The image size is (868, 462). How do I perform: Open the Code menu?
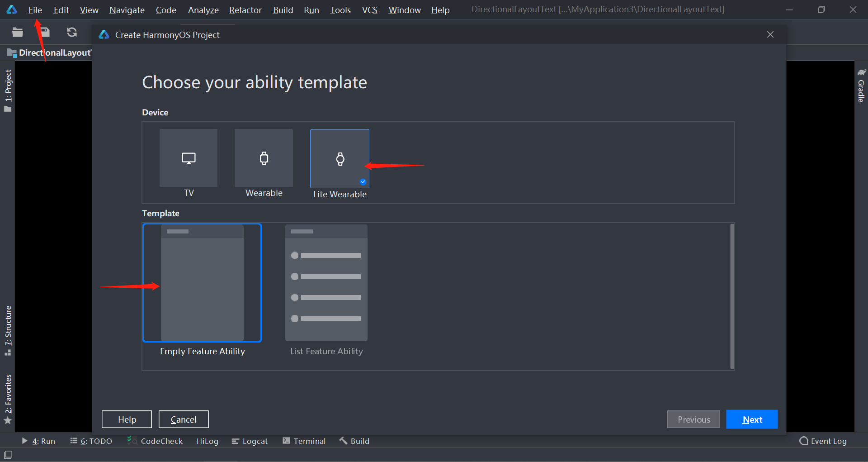click(166, 10)
